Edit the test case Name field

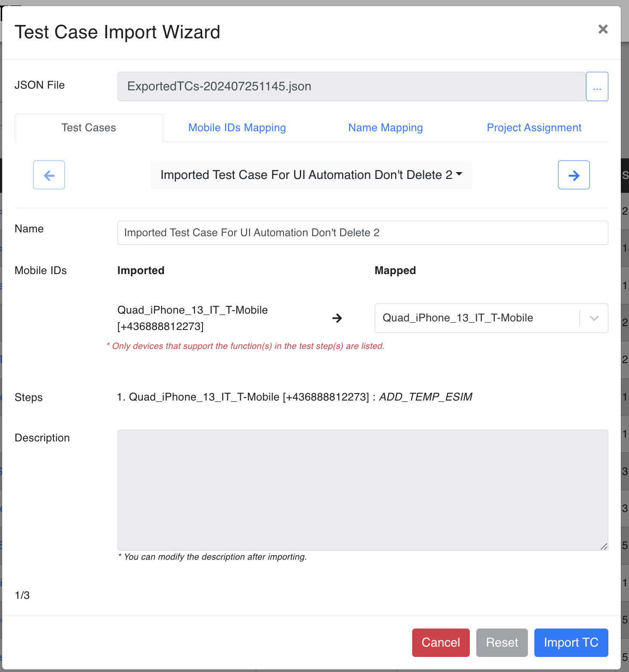click(363, 233)
